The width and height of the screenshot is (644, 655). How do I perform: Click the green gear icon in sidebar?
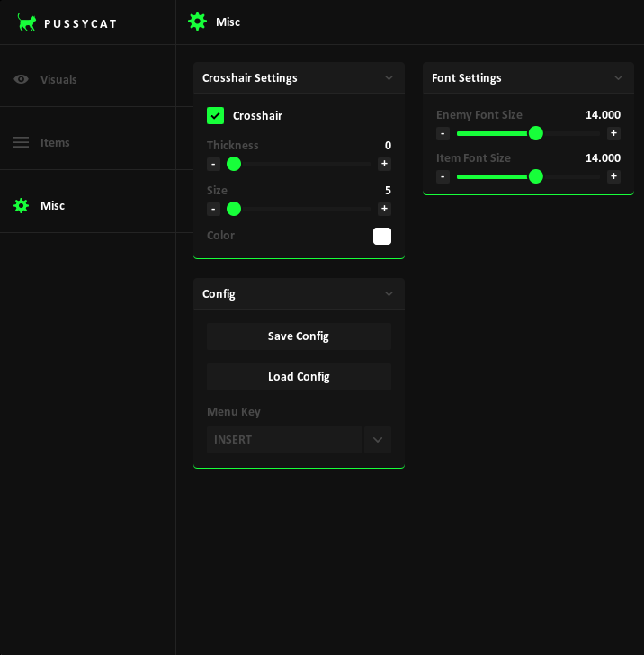point(21,205)
